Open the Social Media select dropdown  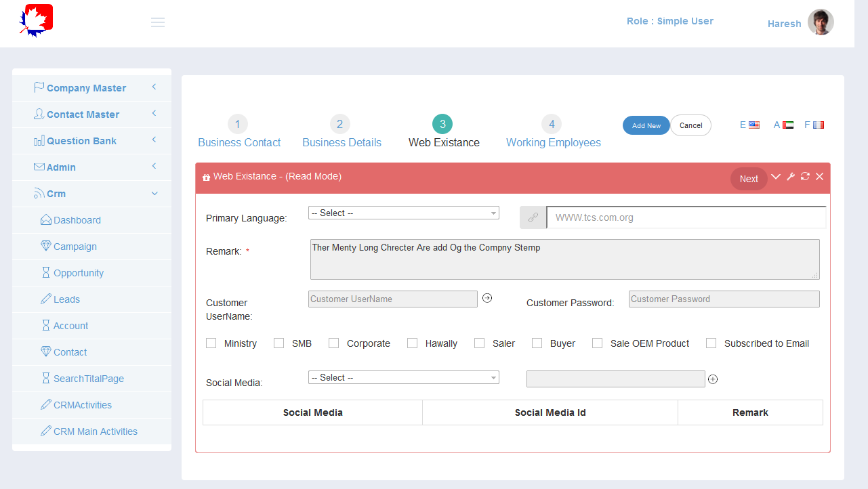[403, 377]
